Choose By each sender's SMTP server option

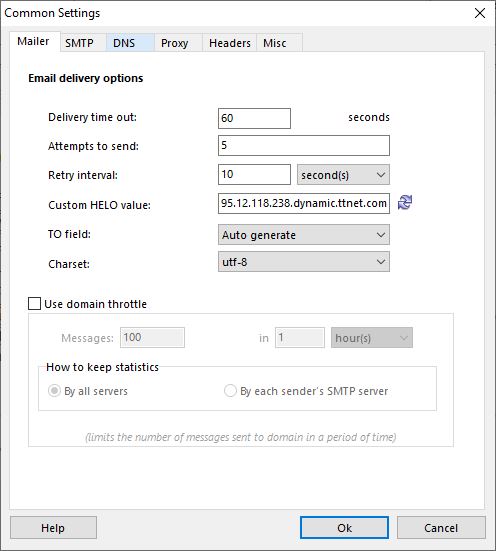pyautogui.click(x=230, y=391)
